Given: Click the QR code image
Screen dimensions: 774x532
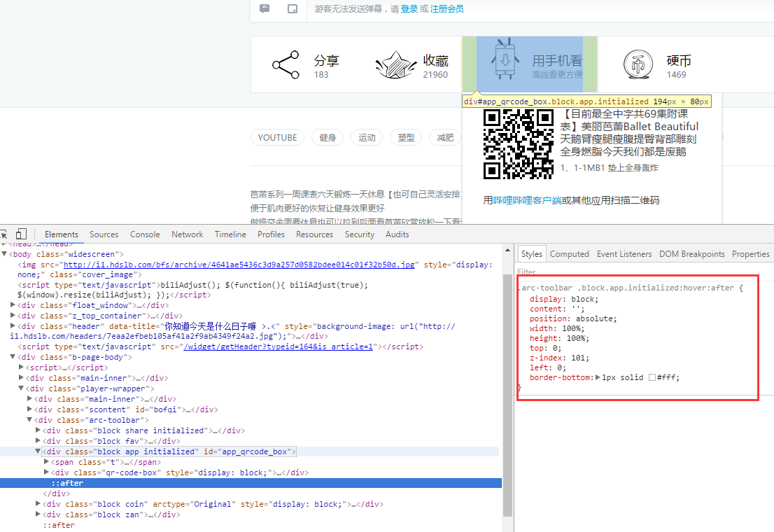Looking at the screenshot, I should 519,144.
